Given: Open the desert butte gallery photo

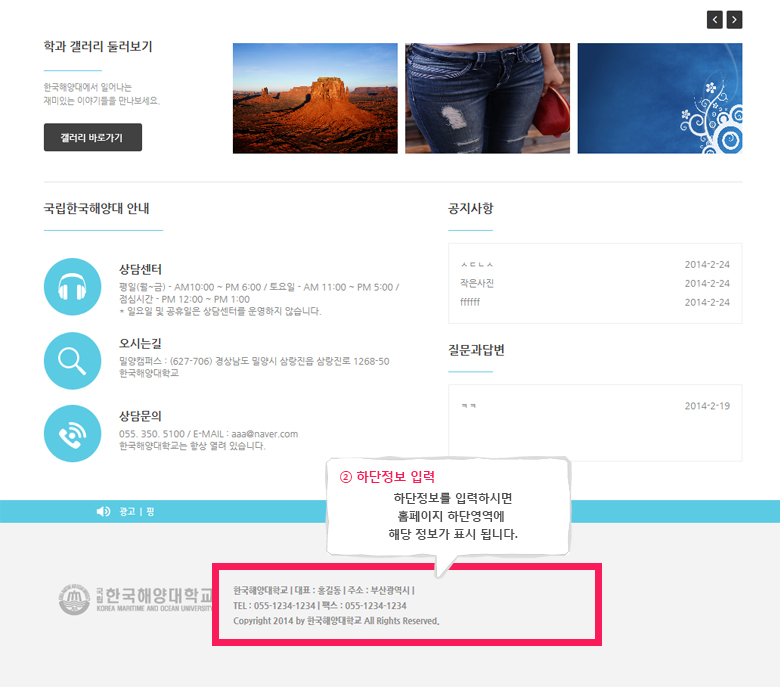Looking at the screenshot, I should coord(315,98).
